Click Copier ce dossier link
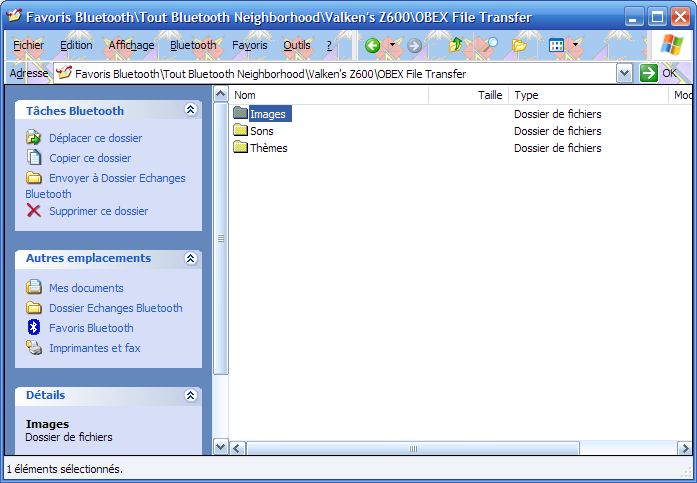Viewport: 697px width, 483px height. 90,158
